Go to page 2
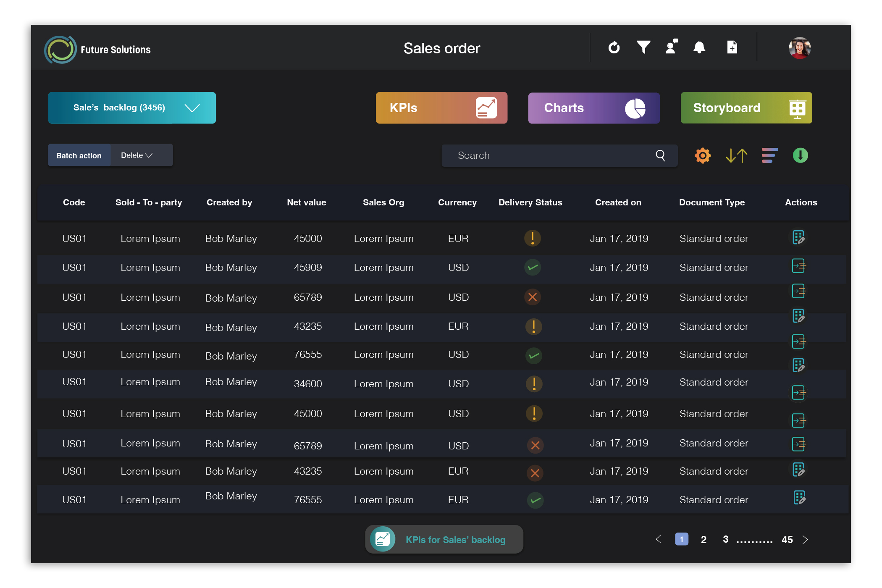The width and height of the screenshot is (882, 588). point(703,540)
